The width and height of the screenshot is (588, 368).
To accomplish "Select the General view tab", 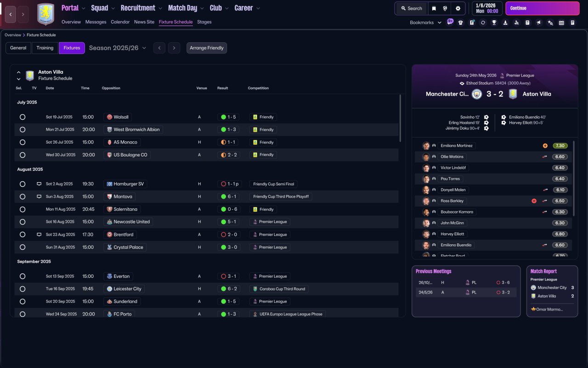I will [x=18, y=48].
